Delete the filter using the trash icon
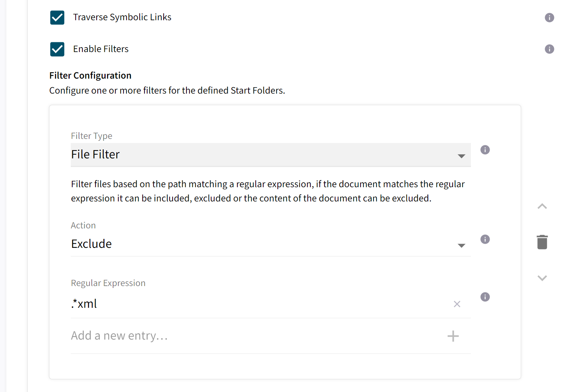Image resolution: width=572 pixels, height=392 pixels. click(x=542, y=241)
